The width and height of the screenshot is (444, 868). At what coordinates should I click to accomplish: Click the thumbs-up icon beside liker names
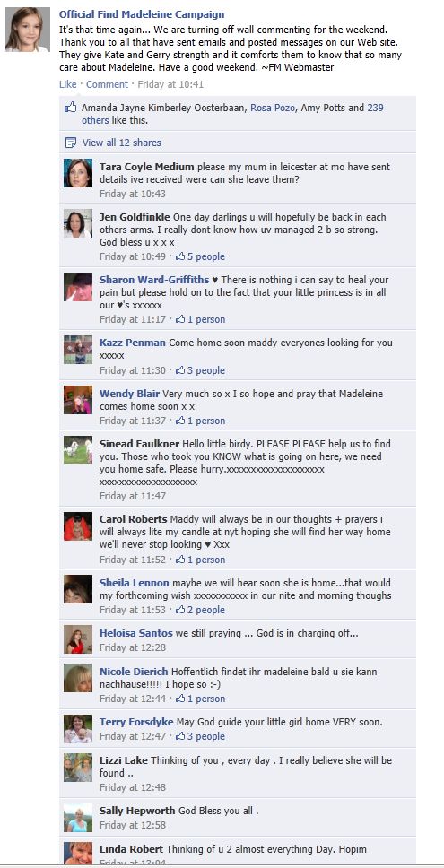click(x=70, y=108)
